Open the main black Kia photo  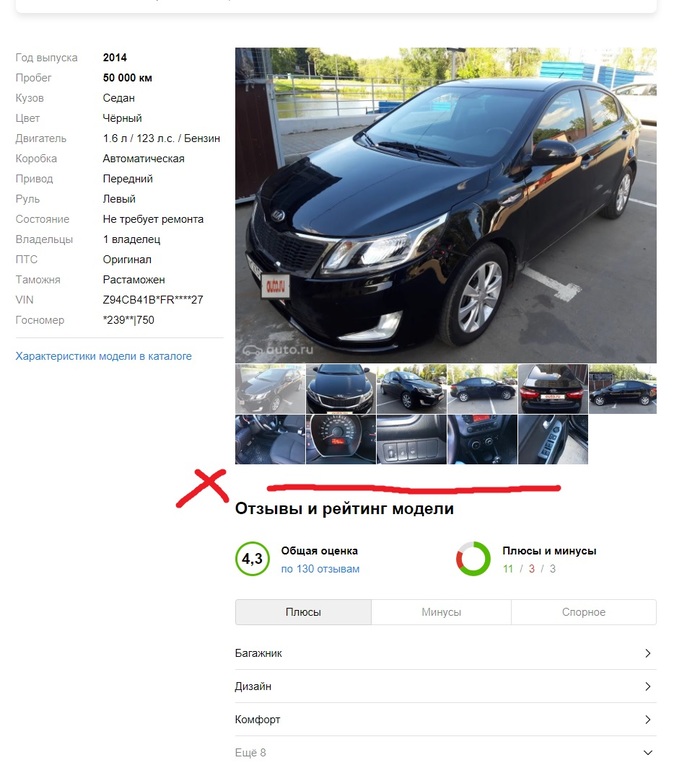tap(445, 205)
